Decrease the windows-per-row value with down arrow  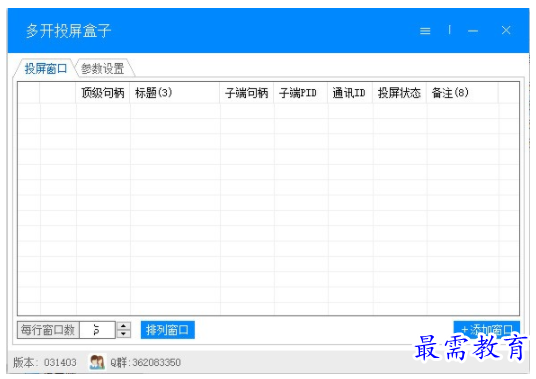(124, 334)
